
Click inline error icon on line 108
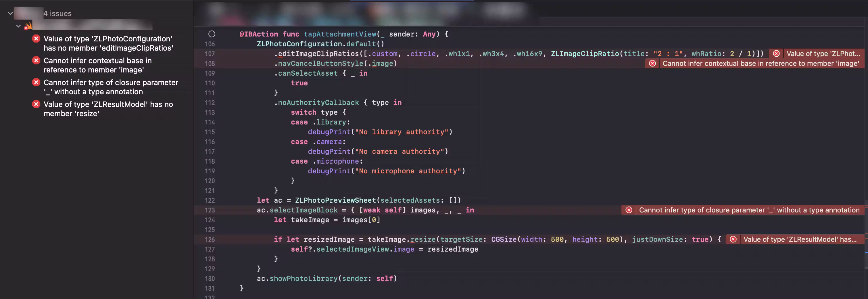pos(652,63)
